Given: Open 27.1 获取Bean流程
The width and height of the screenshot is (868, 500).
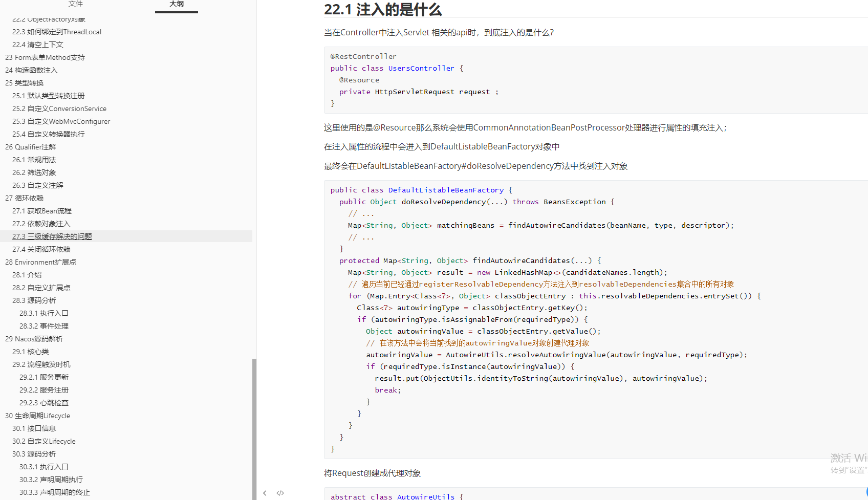Looking at the screenshot, I should [42, 211].
